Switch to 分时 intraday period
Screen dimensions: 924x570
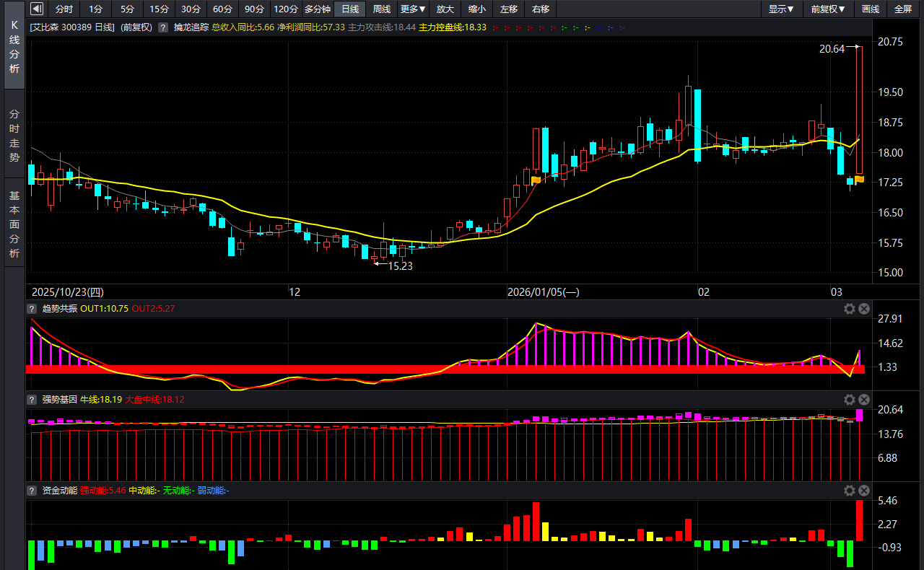point(64,9)
